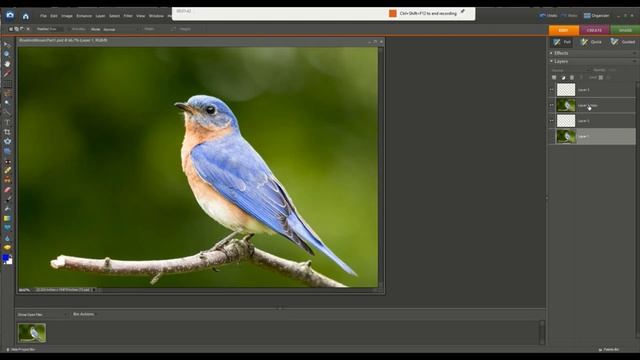Open the Organizer
This screenshot has height=360, width=640.
596,16
